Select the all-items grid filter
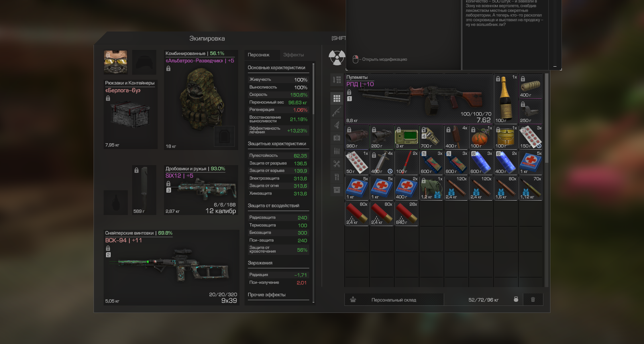This screenshot has width=644, height=344. point(337,98)
